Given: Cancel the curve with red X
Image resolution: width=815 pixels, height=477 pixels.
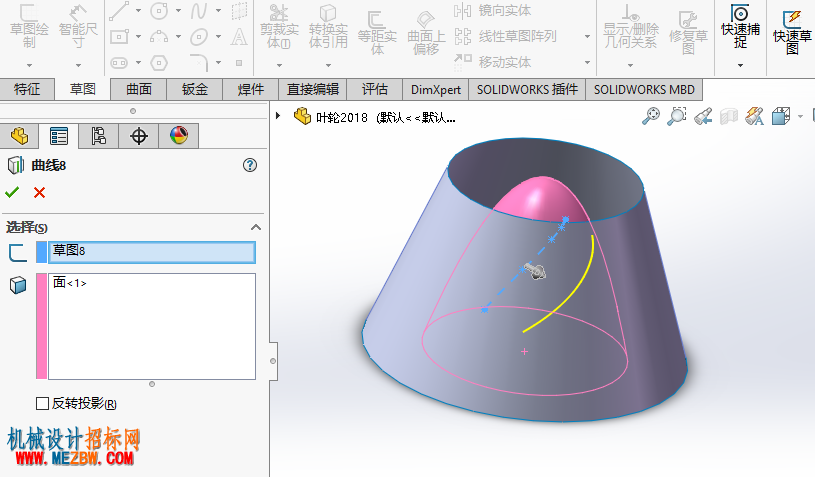Looking at the screenshot, I should point(40,193).
